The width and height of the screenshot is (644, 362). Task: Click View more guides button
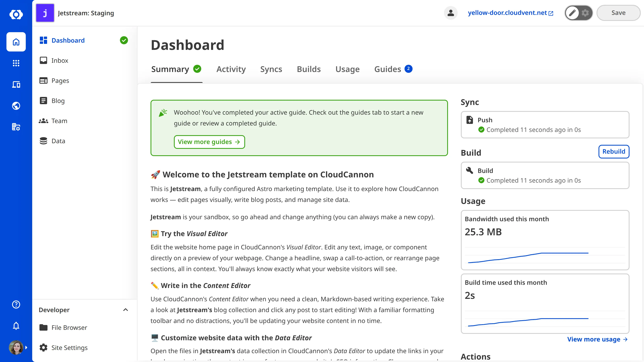pyautogui.click(x=209, y=142)
